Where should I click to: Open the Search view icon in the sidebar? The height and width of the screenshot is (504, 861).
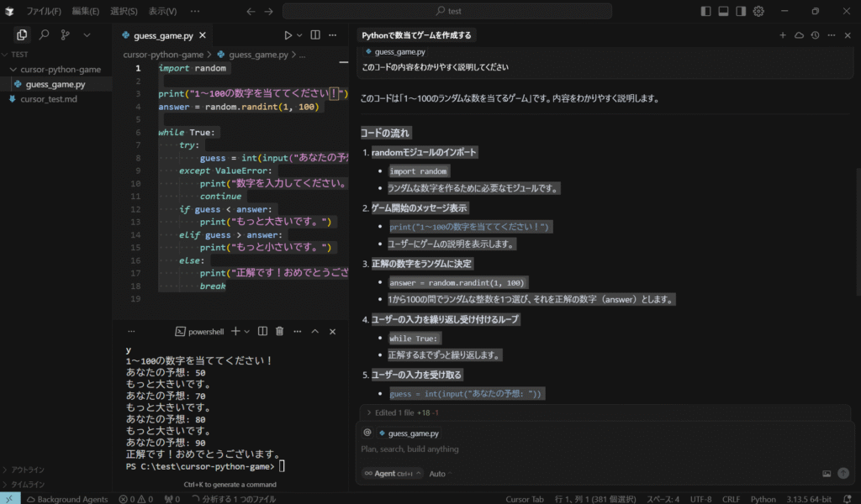coord(44,35)
